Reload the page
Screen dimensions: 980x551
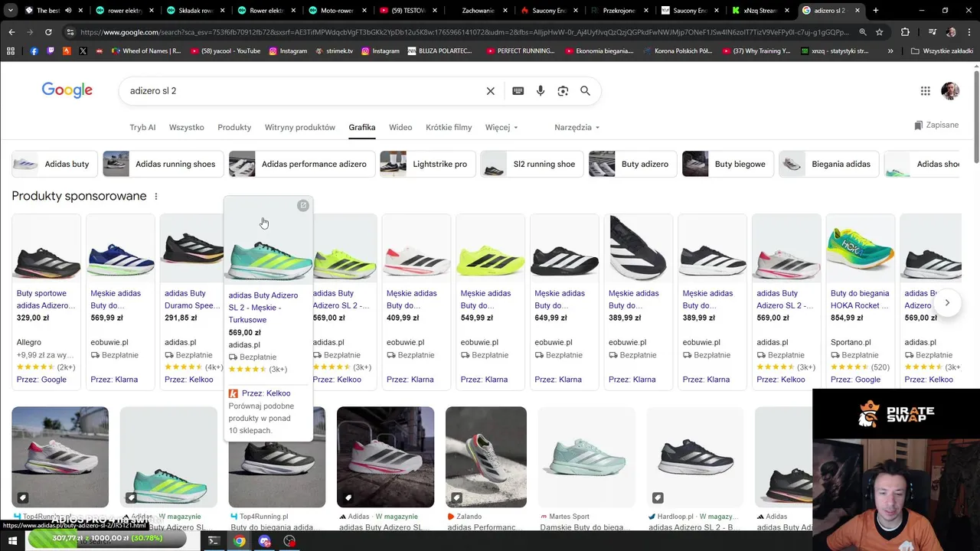[x=48, y=32]
